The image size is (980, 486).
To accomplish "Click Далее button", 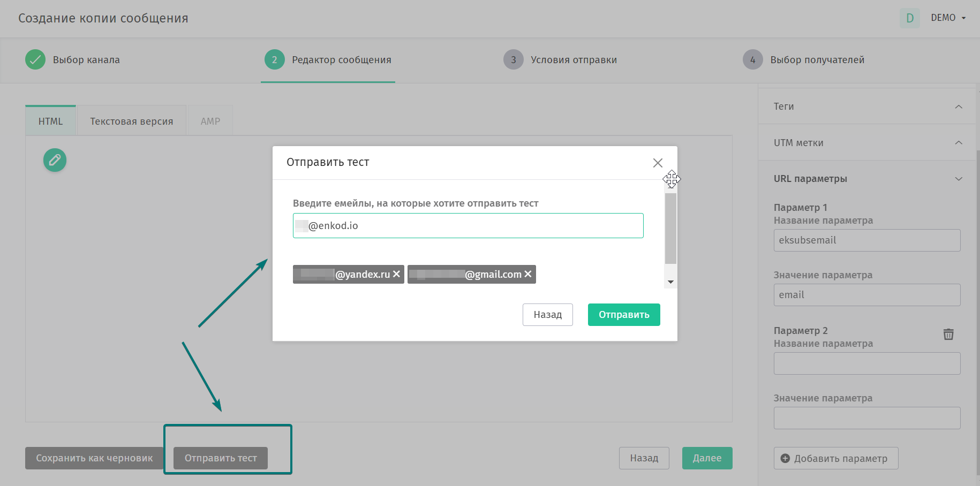I will click(707, 458).
